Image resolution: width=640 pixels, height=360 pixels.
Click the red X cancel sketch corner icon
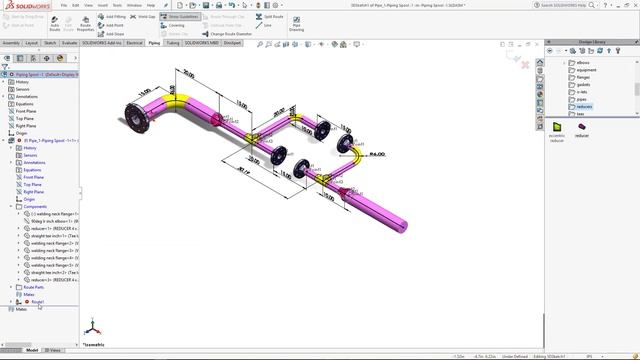pyautogui.click(x=525, y=64)
